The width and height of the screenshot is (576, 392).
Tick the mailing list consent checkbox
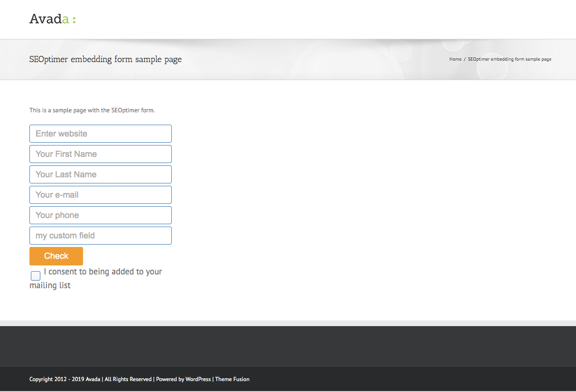coord(36,276)
